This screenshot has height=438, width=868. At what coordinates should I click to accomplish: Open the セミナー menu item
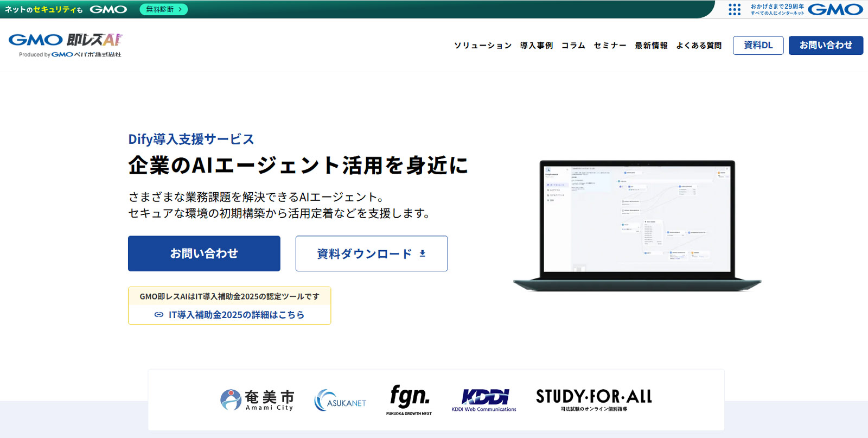tap(610, 46)
